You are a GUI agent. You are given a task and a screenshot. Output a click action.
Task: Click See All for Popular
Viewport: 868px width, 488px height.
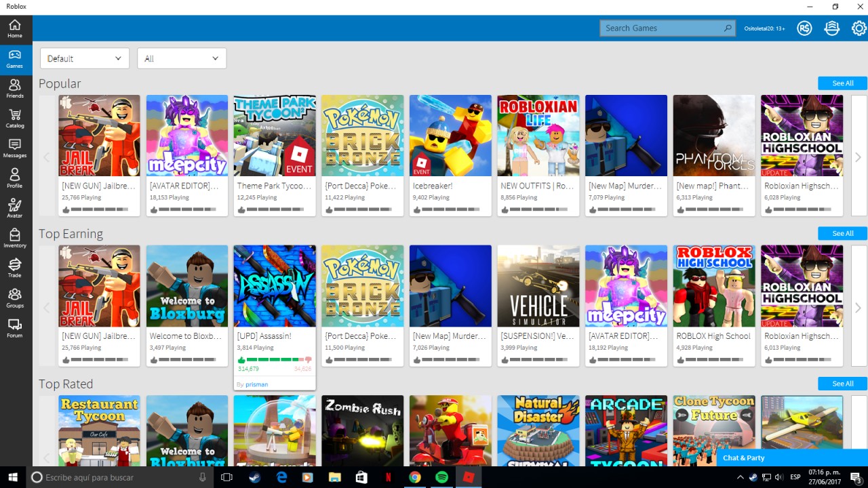pos(842,83)
